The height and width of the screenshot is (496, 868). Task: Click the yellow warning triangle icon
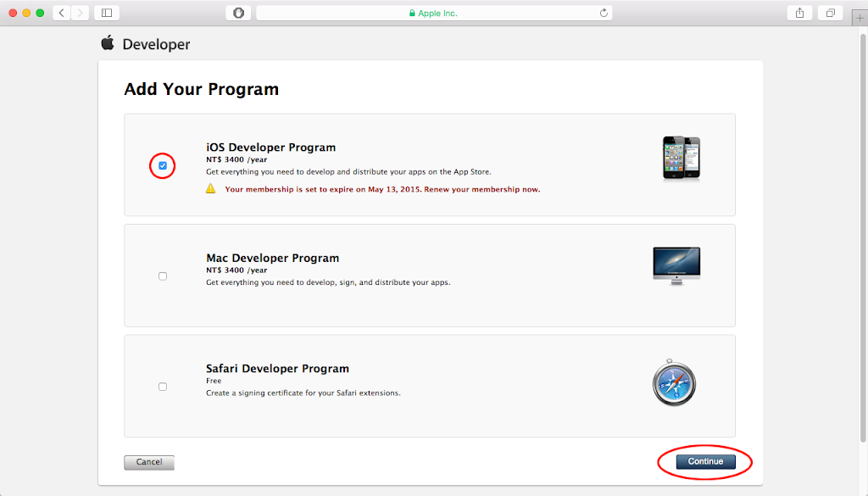(210, 189)
